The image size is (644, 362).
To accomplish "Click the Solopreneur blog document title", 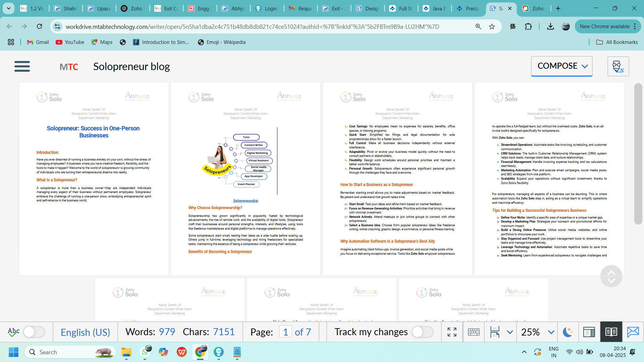I will click(131, 66).
